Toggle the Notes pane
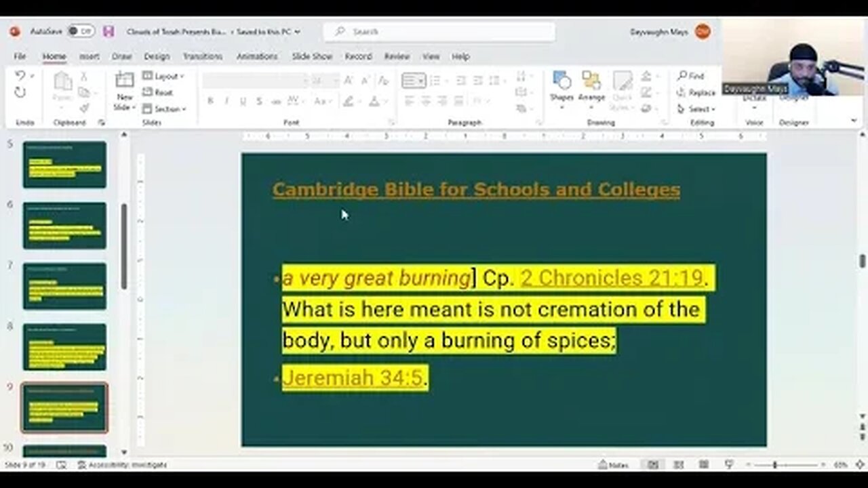 614,465
